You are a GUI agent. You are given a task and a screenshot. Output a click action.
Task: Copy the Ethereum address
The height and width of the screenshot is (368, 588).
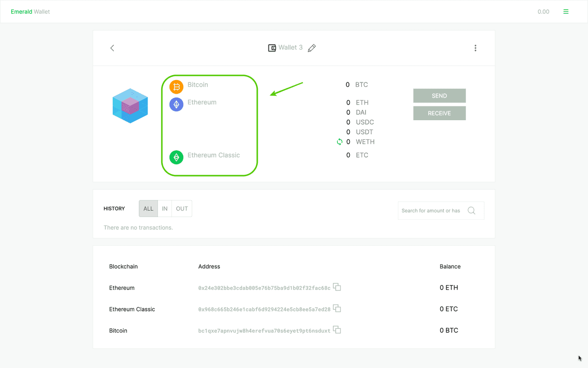coord(337,287)
